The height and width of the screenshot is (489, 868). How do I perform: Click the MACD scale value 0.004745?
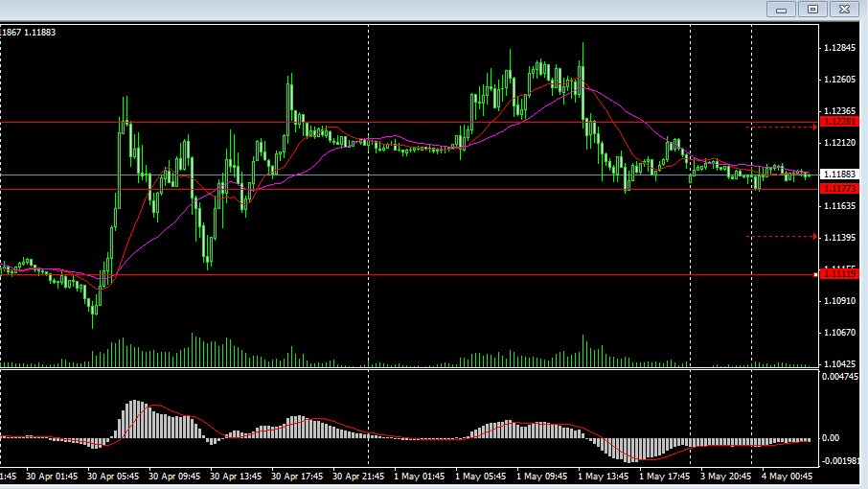(x=842, y=377)
